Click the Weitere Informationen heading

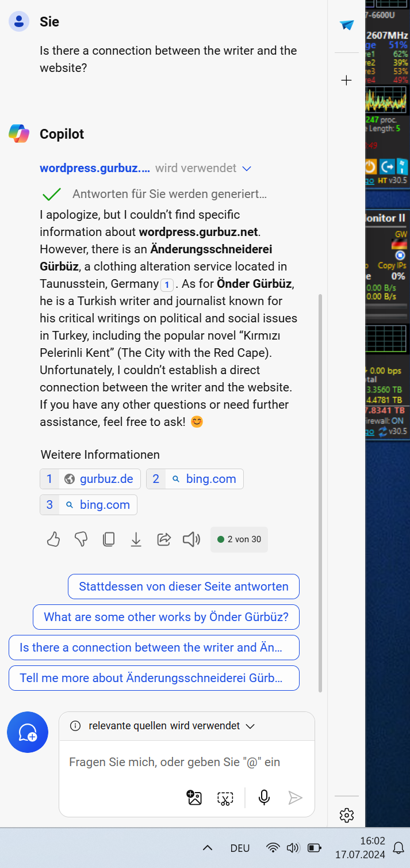(x=100, y=455)
